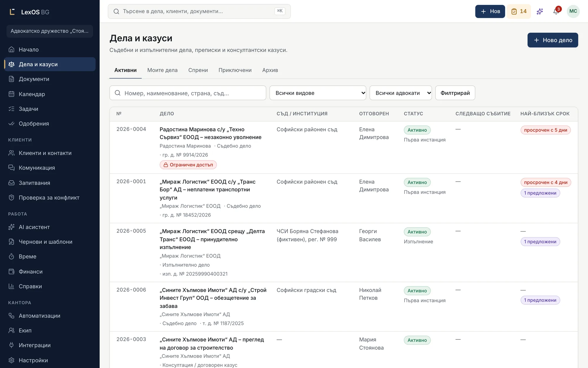Expand the Всички адвокати dropdown
The width and height of the screenshot is (588, 368).
[400, 93]
